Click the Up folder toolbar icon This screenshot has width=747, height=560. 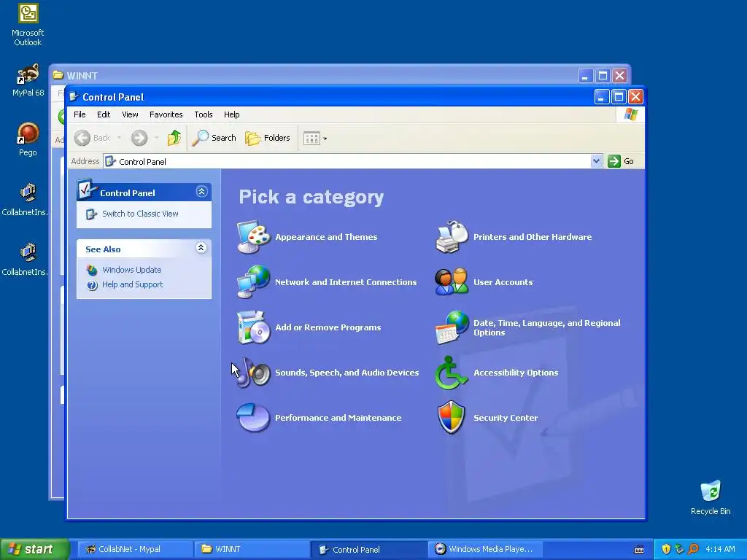click(x=174, y=138)
